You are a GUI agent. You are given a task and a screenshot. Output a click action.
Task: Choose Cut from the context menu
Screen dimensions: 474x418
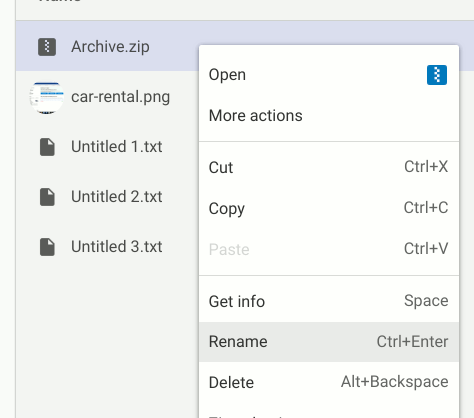329,167
